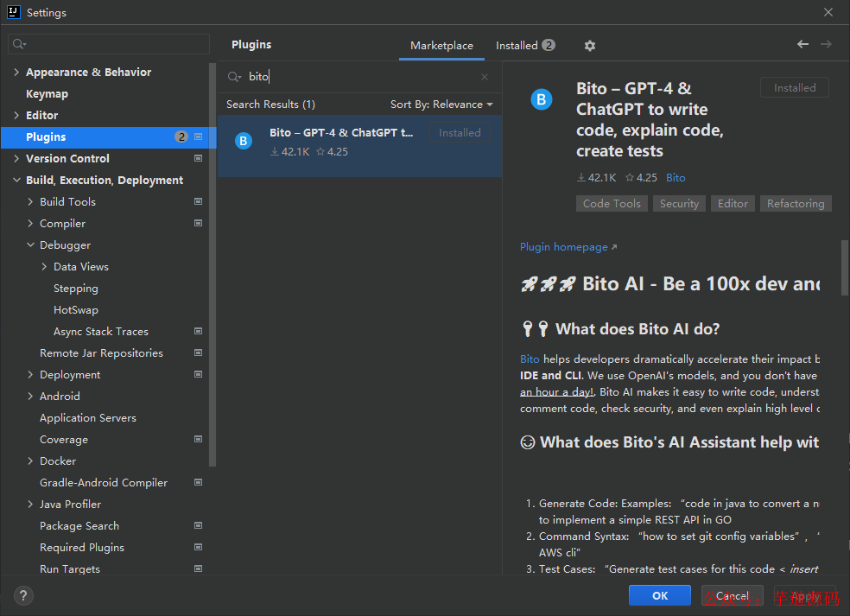This screenshot has height=616, width=850.
Task: Click the Security tag
Action: coord(679,204)
